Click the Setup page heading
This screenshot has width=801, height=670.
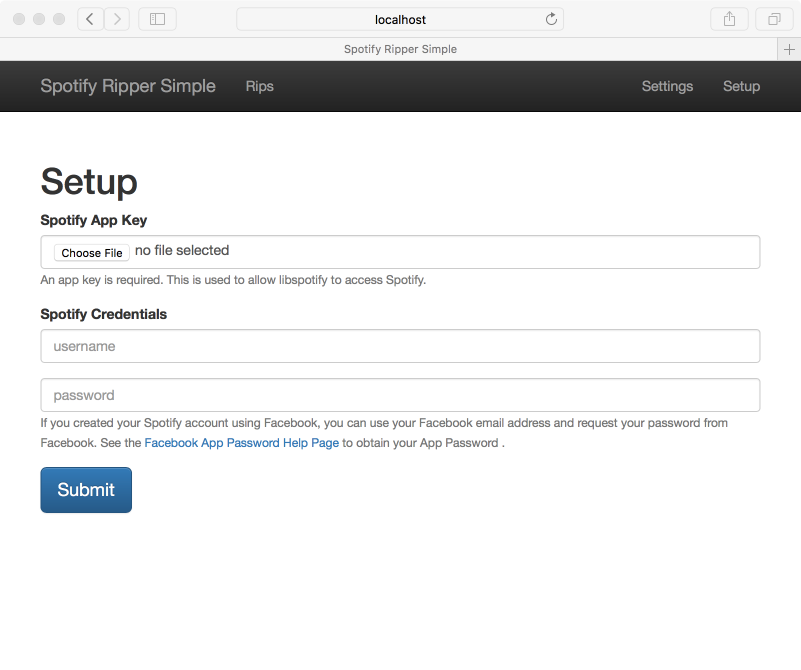point(89,182)
